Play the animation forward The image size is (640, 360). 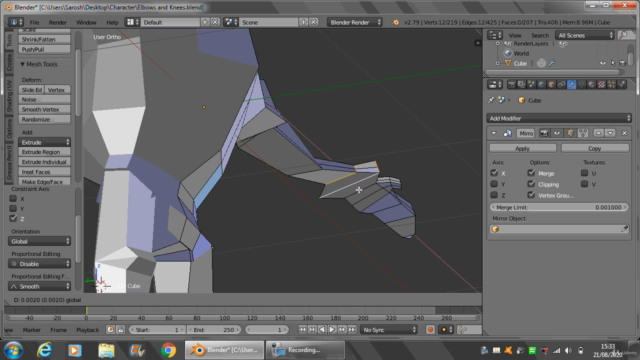coord(332,329)
